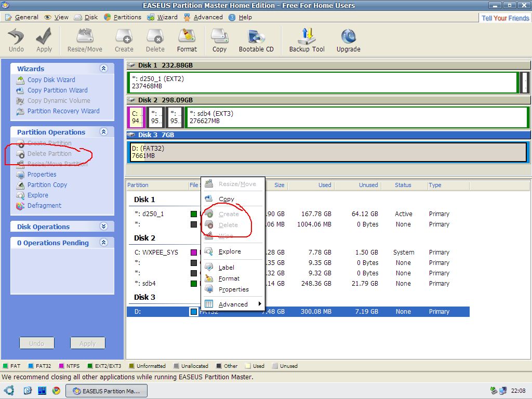Select the *: d250_1 row in partition list
This screenshot has height=399, width=532.
[x=298, y=214]
